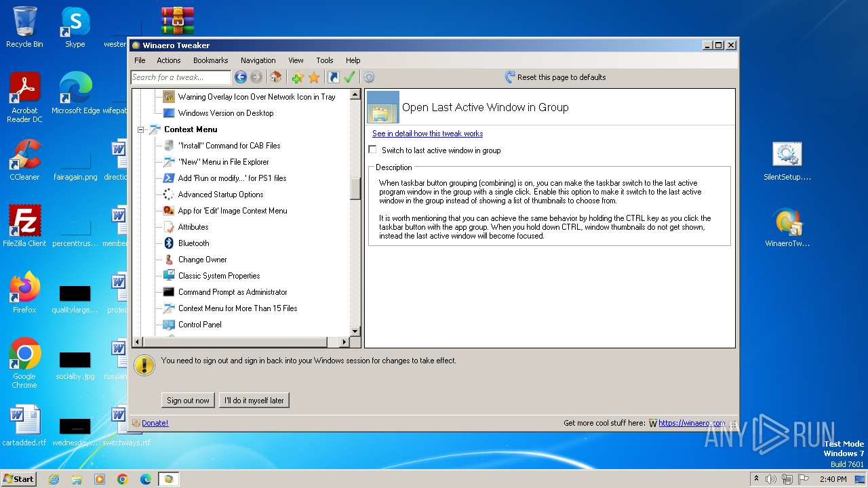
Task: Click the Windows Version on Desktop icon
Action: pos(169,113)
